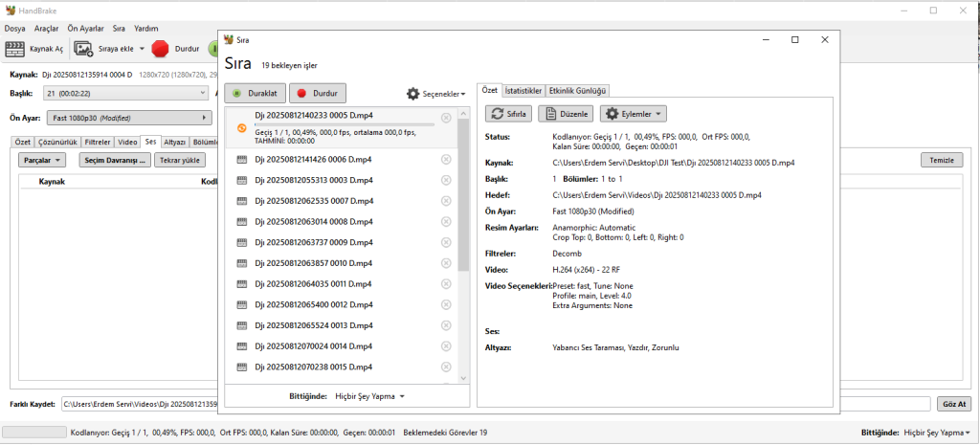
Task: Remove the 0006 D.mp4 job with its X icon
Action: (446, 160)
